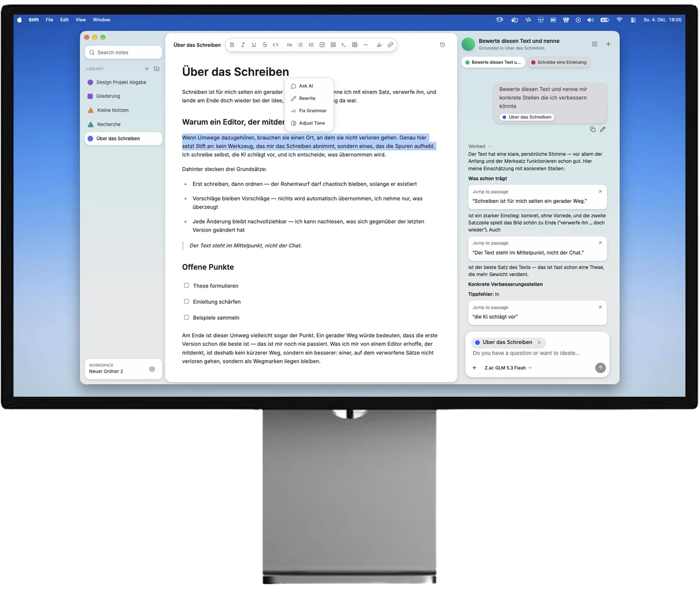Viewport: 700px width, 590px height.
Task: Activate the highlighter tool
Action: (379, 45)
